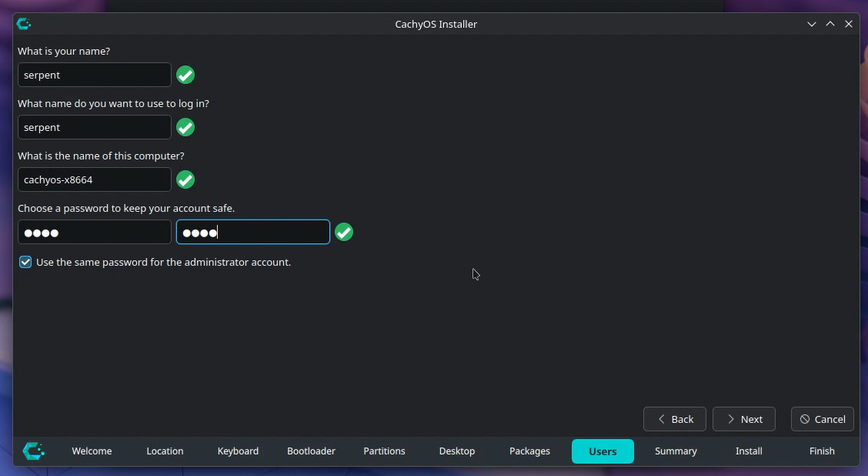Open the Partitions step
Image resolution: width=868 pixels, height=476 pixels.
tap(384, 451)
